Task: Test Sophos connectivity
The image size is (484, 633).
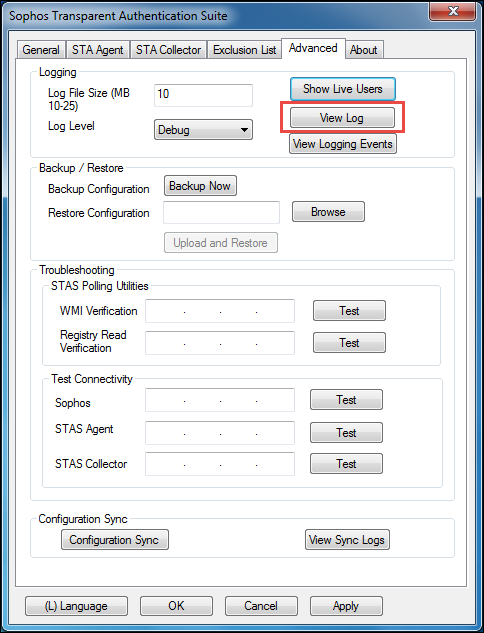Action: click(346, 400)
